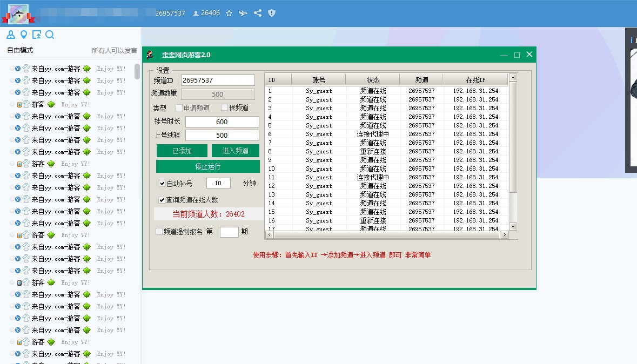Focus the 频道ID input field

(218, 80)
